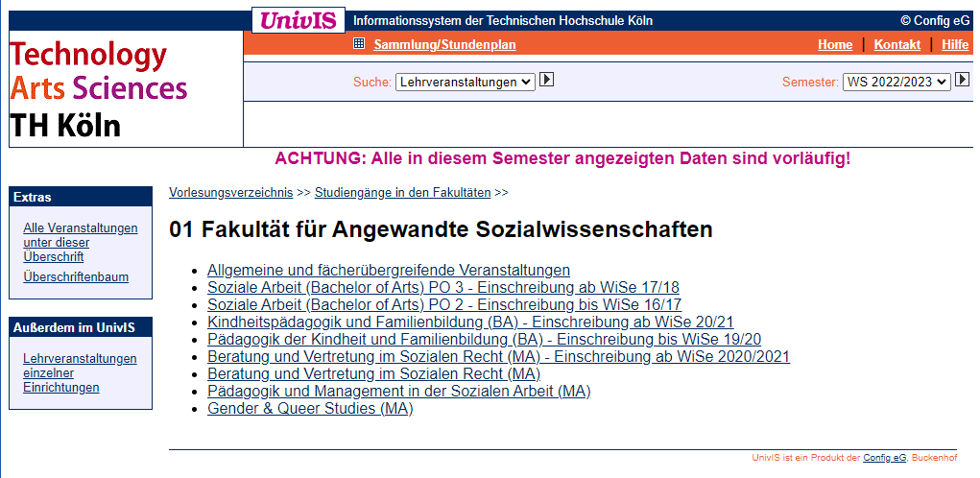Open the Kontakt page
This screenshot has width=980, height=478.
(x=896, y=44)
